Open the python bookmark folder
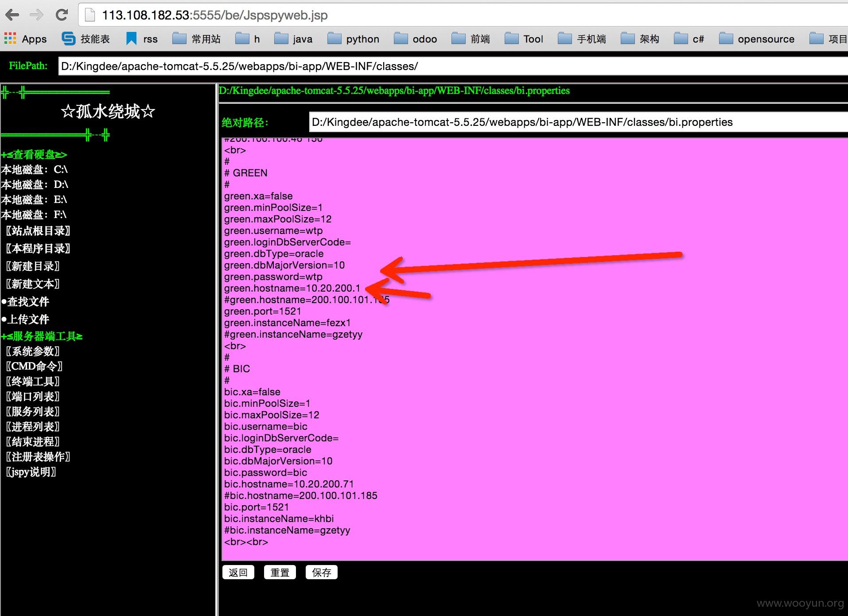The height and width of the screenshot is (616, 848). click(353, 39)
